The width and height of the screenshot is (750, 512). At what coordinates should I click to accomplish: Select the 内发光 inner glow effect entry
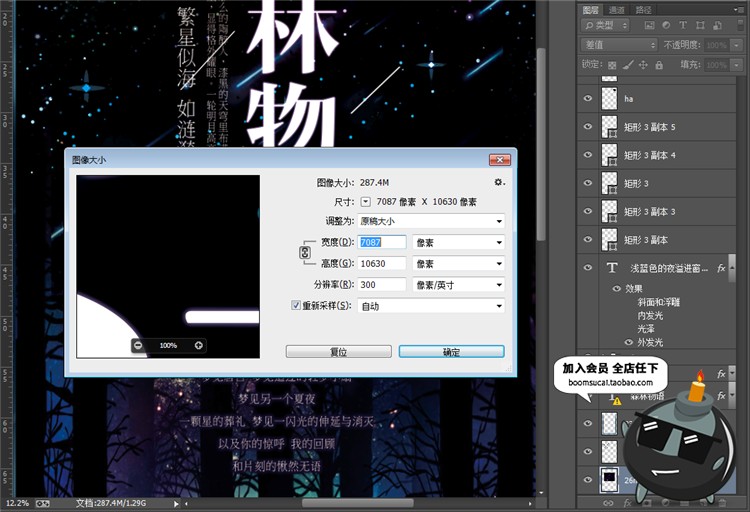point(651,315)
